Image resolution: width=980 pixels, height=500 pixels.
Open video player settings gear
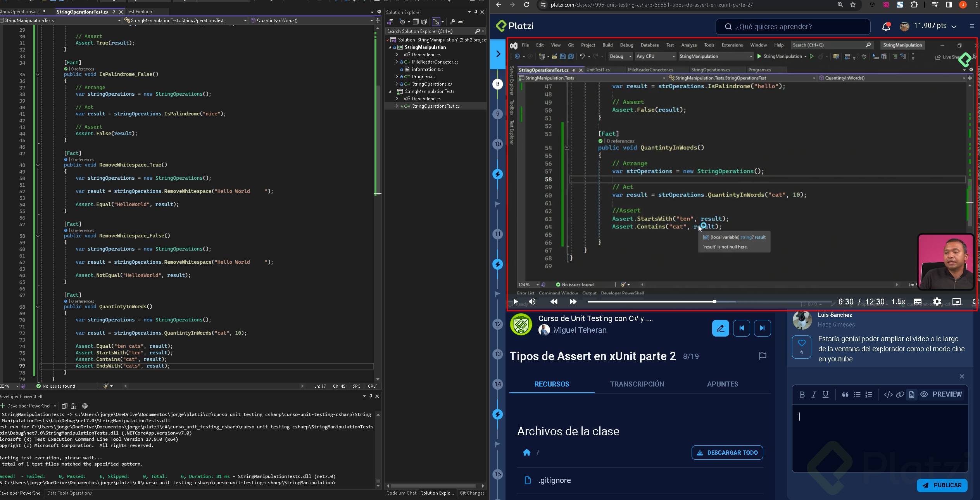tap(937, 302)
